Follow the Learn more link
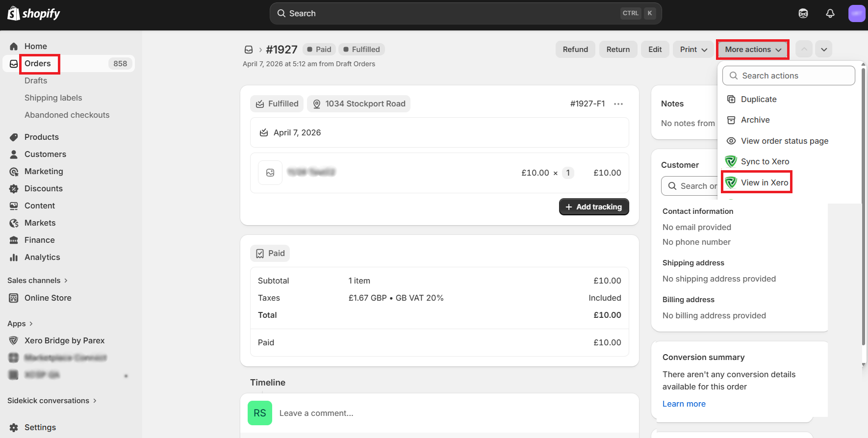This screenshot has height=438, width=868. (x=684, y=404)
